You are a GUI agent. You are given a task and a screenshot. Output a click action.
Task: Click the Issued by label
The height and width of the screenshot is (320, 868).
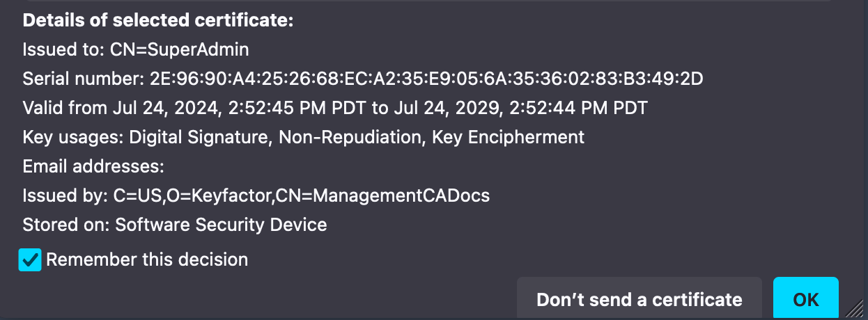tap(65, 195)
